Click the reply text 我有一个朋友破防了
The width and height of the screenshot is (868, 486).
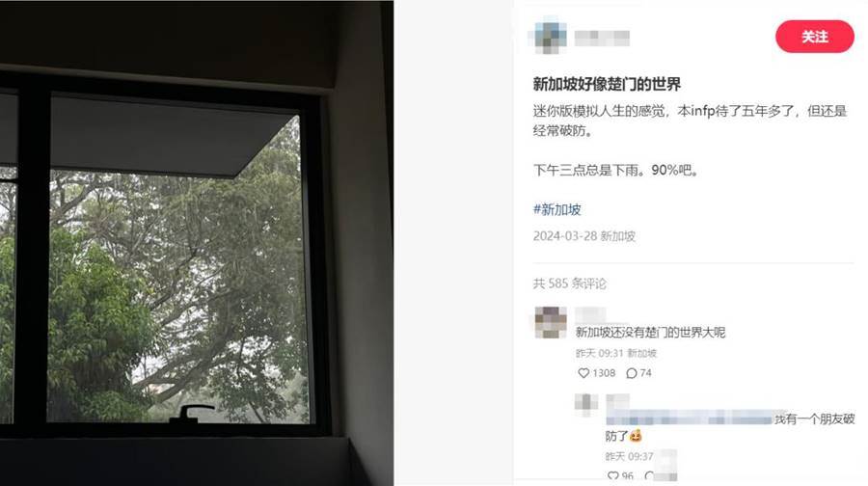point(730,427)
